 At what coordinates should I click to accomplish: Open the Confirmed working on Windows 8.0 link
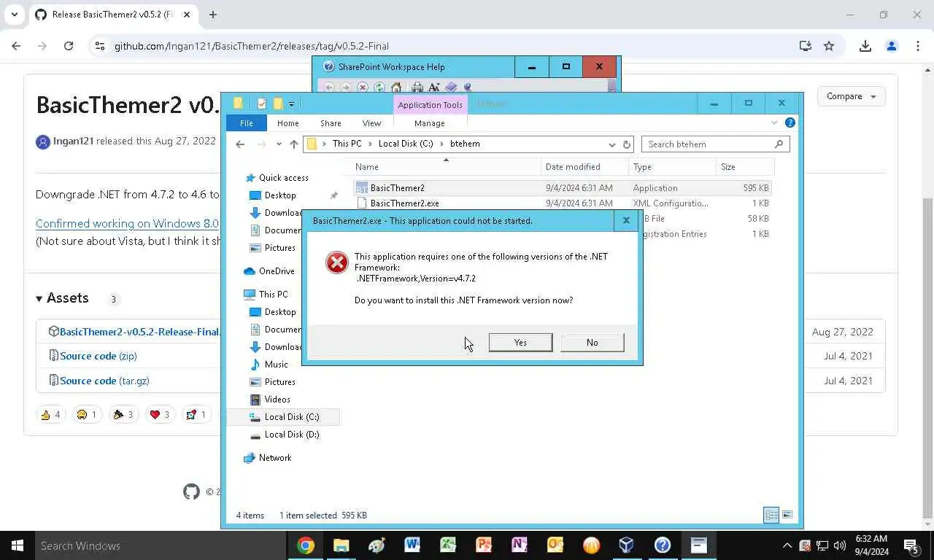click(x=127, y=224)
